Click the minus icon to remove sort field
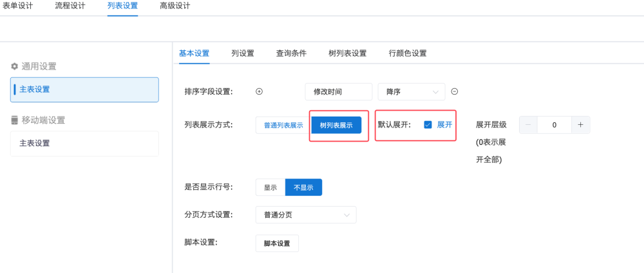The width and height of the screenshot is (644, 273). click(x=454, y=91)
